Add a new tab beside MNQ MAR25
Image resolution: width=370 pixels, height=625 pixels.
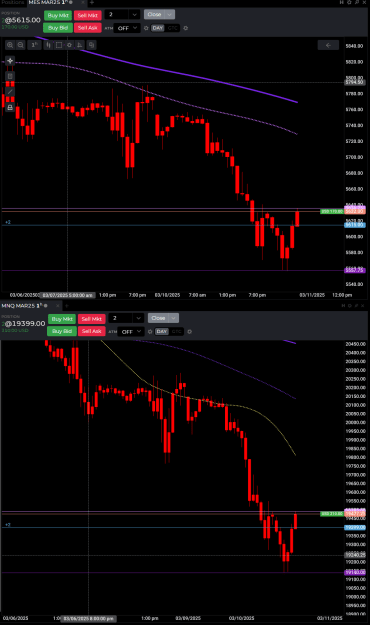point(67,306)
